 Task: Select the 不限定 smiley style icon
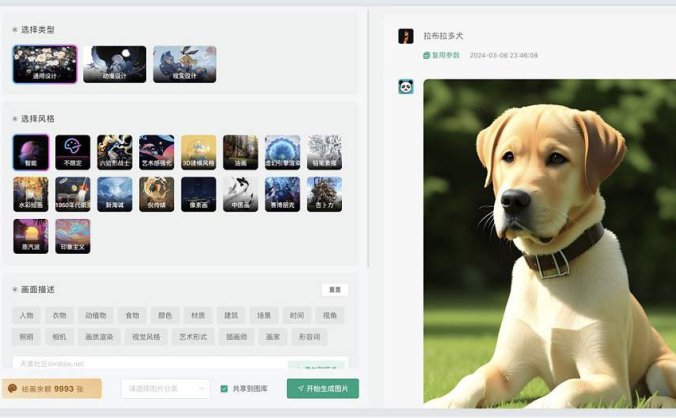tap(72, 153)
